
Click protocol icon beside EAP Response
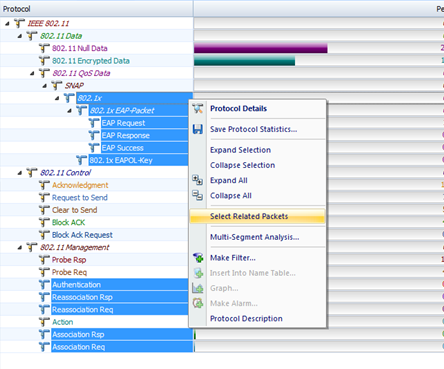(94, 135)
